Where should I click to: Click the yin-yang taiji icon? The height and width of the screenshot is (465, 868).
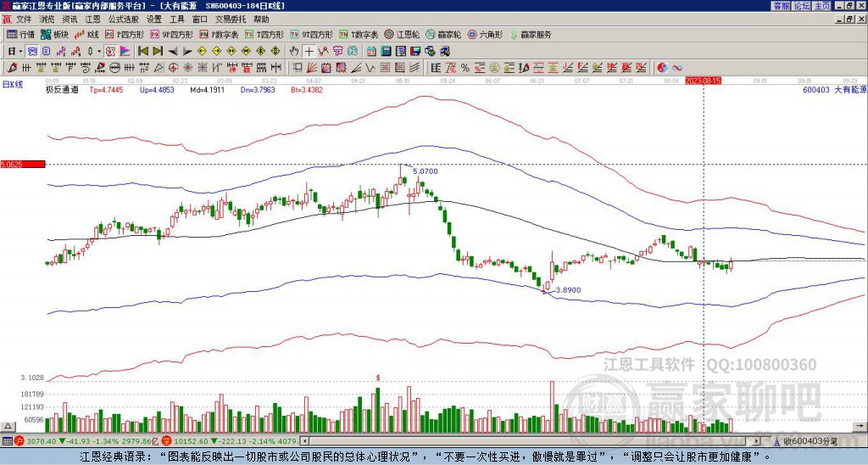[662, 68]
